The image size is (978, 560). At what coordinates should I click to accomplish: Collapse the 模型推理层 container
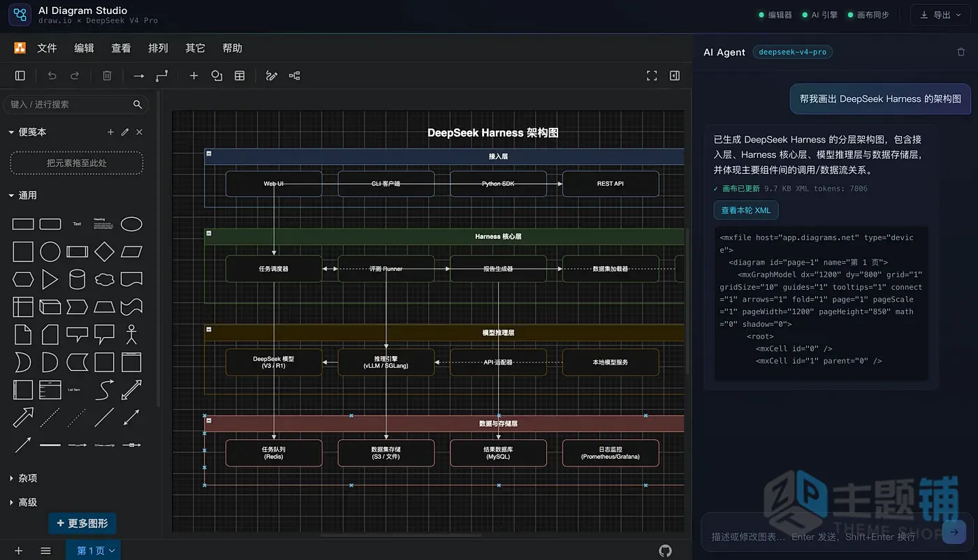click(x=209, y=330)
